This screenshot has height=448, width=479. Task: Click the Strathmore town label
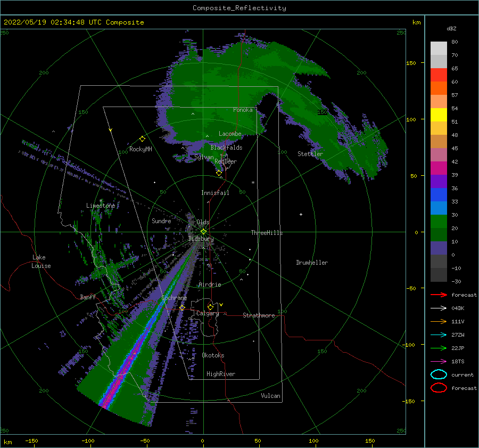click(259, 315)
